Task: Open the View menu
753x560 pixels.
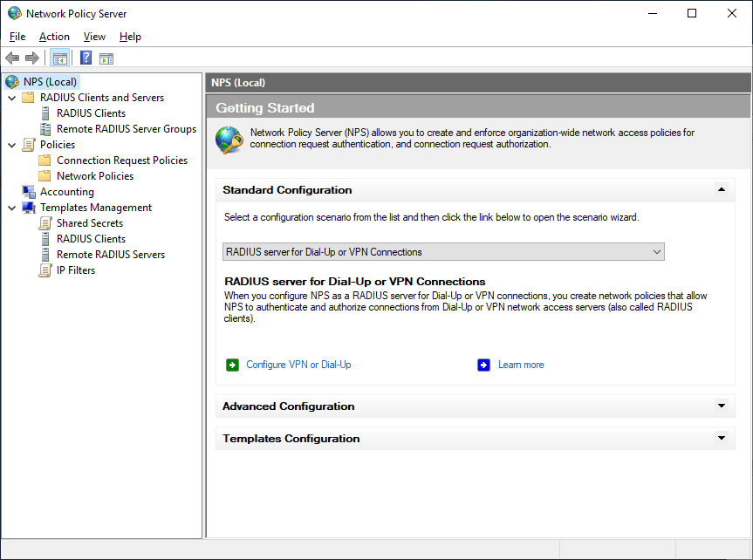Action: point(94,37)
